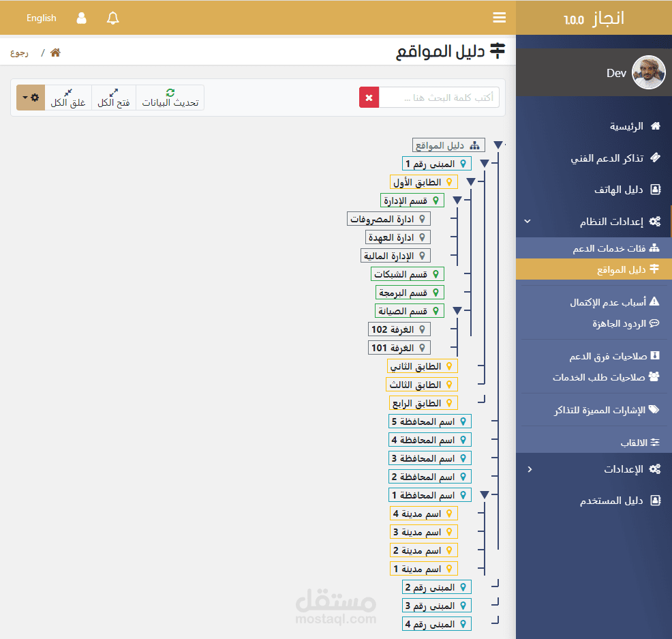Viewport: 672px width, 639px height.
Task: Open the user profile icon
Action: 82,18
